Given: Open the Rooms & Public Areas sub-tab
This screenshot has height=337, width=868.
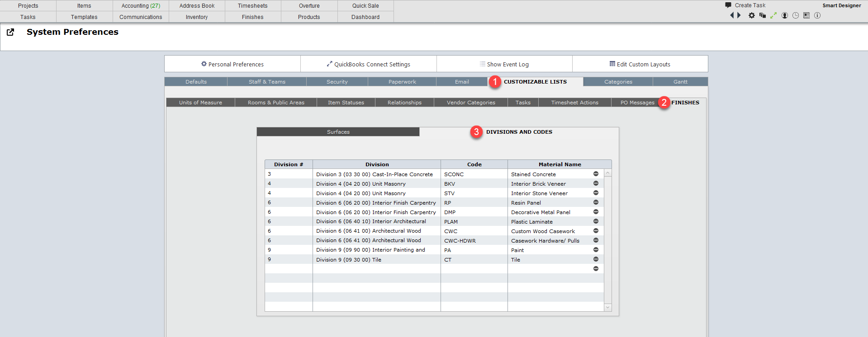Looking at the screenshot, I should [276, 103].
